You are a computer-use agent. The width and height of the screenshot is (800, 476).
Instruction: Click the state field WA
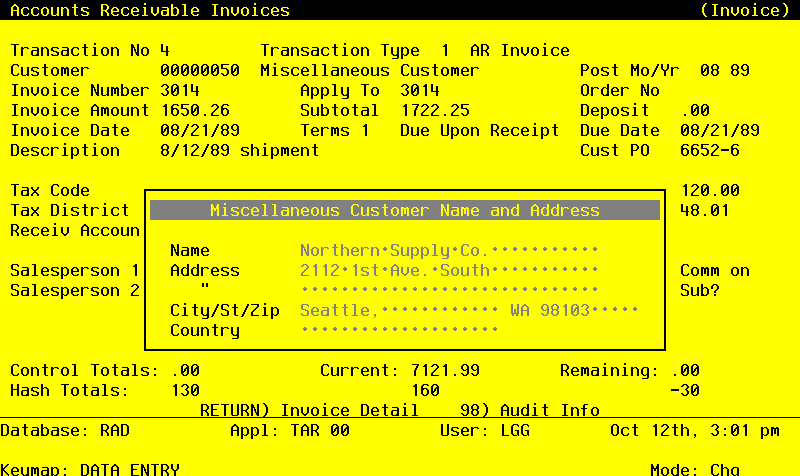tap(520, 310)
